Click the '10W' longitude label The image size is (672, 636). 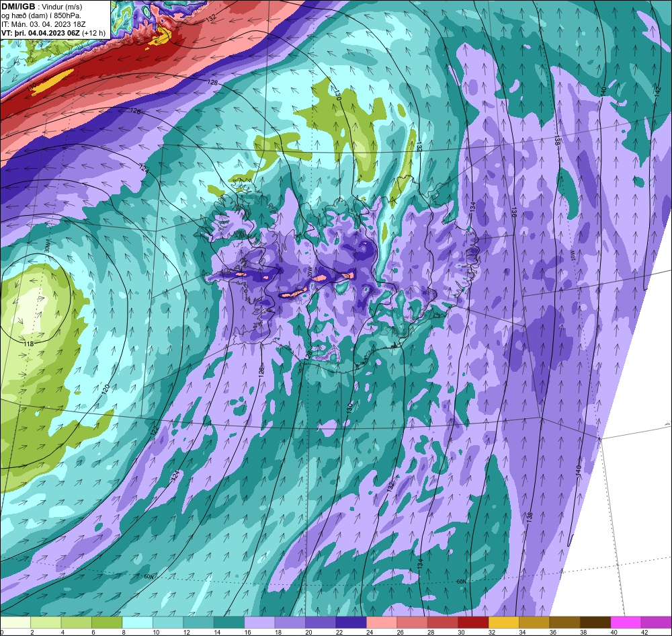click(573, 256)
